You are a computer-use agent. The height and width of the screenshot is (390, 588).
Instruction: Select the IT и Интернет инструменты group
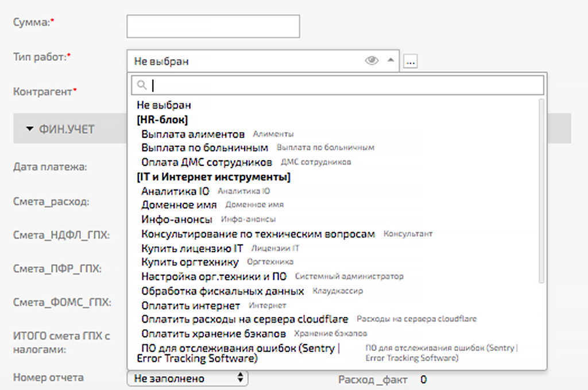pyautogui.click(x=214, y=176)
